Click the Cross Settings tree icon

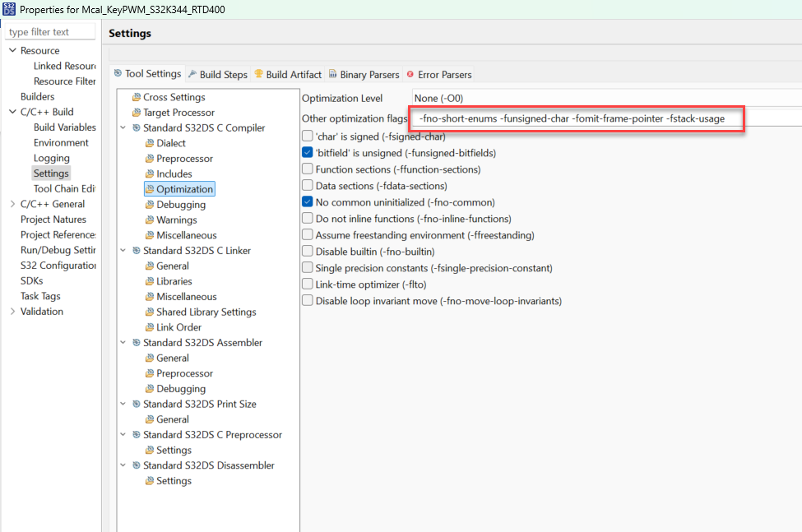[x=137, y=97]
